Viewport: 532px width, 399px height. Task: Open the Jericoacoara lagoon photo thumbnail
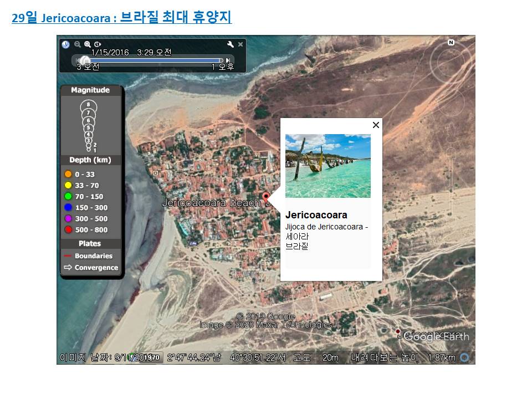click(328, 166)
